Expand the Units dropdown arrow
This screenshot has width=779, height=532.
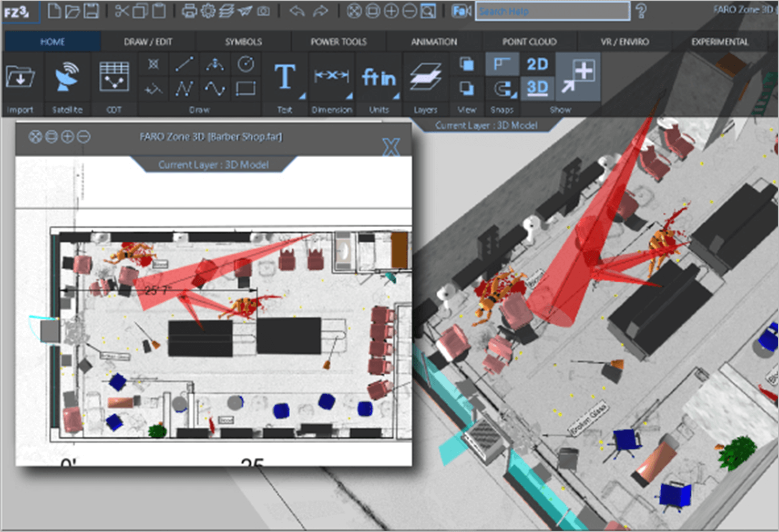click(x=396, y=96)
